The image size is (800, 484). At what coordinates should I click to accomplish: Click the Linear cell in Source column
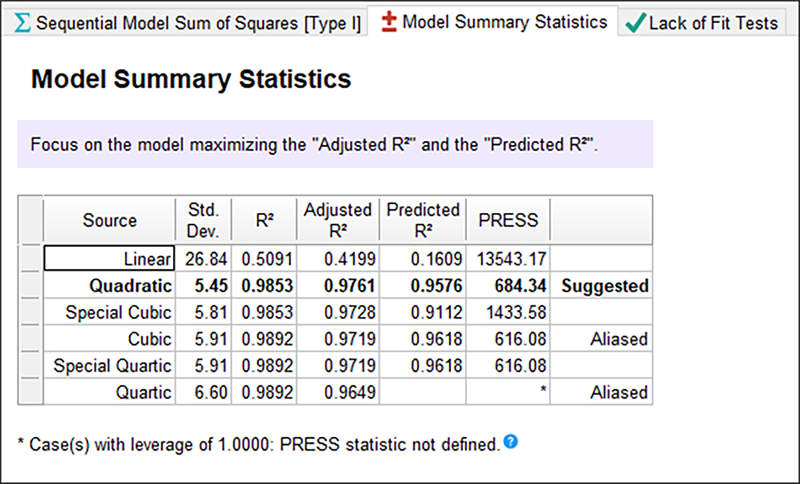[110, 258]
